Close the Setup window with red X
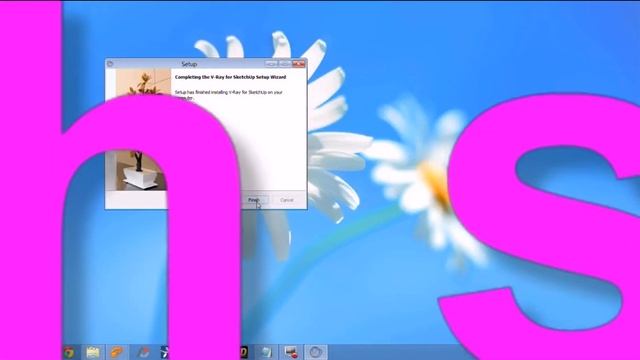This screenshot has height=360, width=640. click(x=298, y=64)
